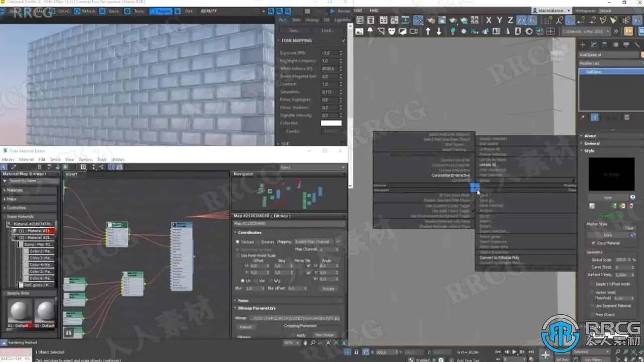The height and width of the screenshot is (362, 644).
Task: Click the green tree scatter icon
Action: click(x=453, y=31)
